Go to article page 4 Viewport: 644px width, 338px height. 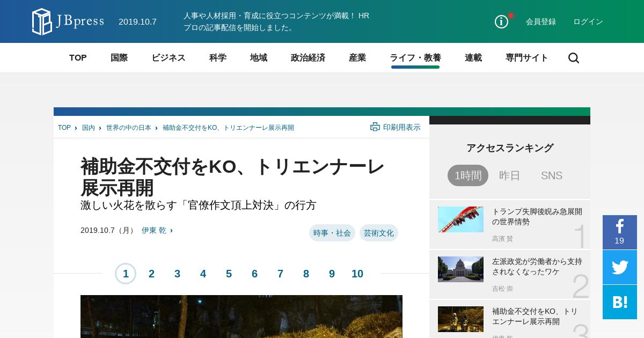(x=203, y=274)
